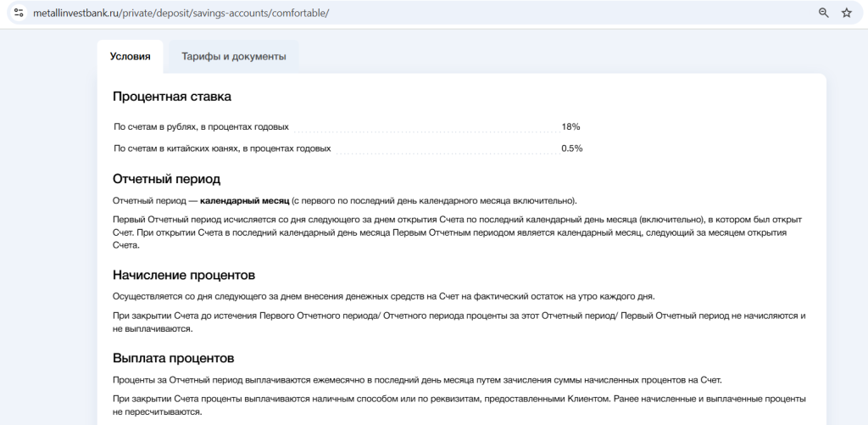Click the zoom magnifier icon in address bar

tap(824, 13)
